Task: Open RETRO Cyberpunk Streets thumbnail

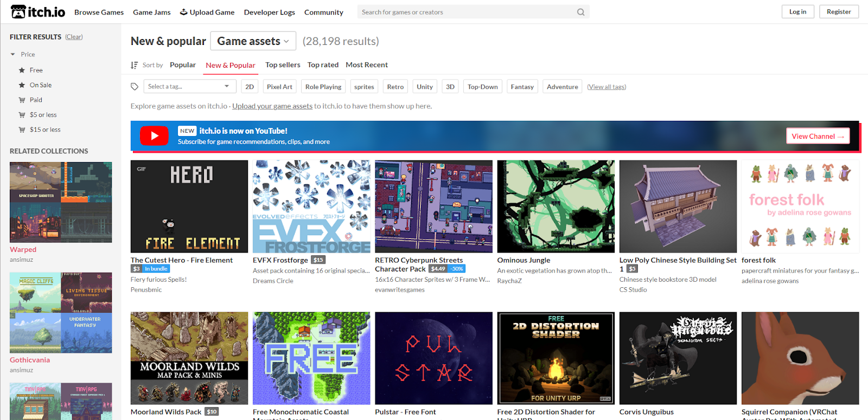Action: point(434,206)
